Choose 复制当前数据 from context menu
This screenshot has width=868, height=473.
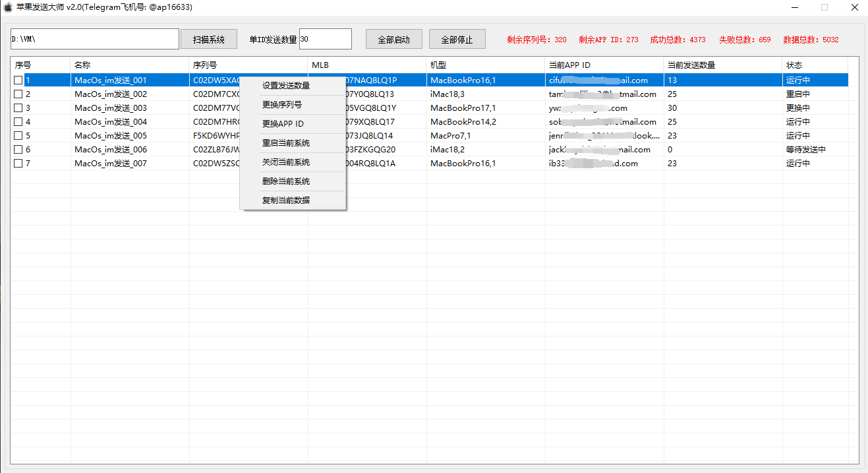coord(293,201)
